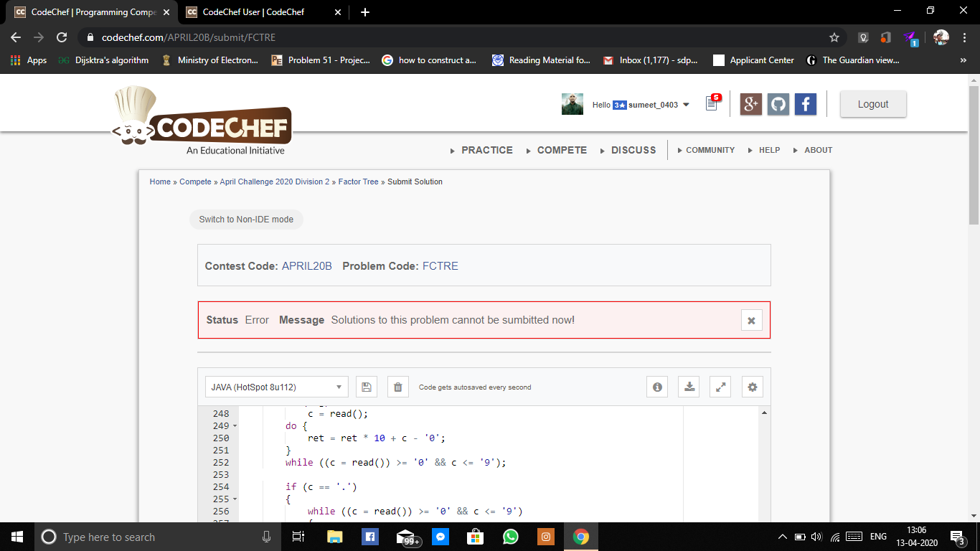Open Dijsktra's algorithm bookmark
Screen dimensions: 980x551
(103, 60)
